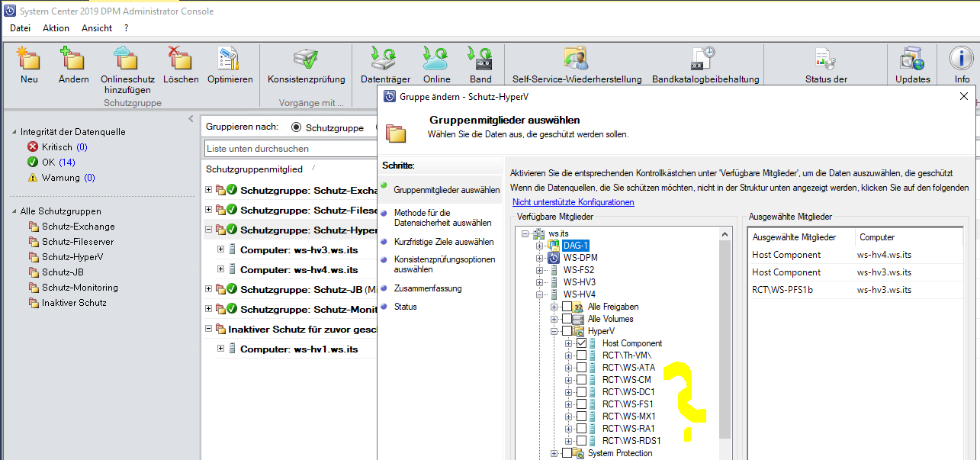Select Schutz-Exchange in the left pane

point(72,227)
